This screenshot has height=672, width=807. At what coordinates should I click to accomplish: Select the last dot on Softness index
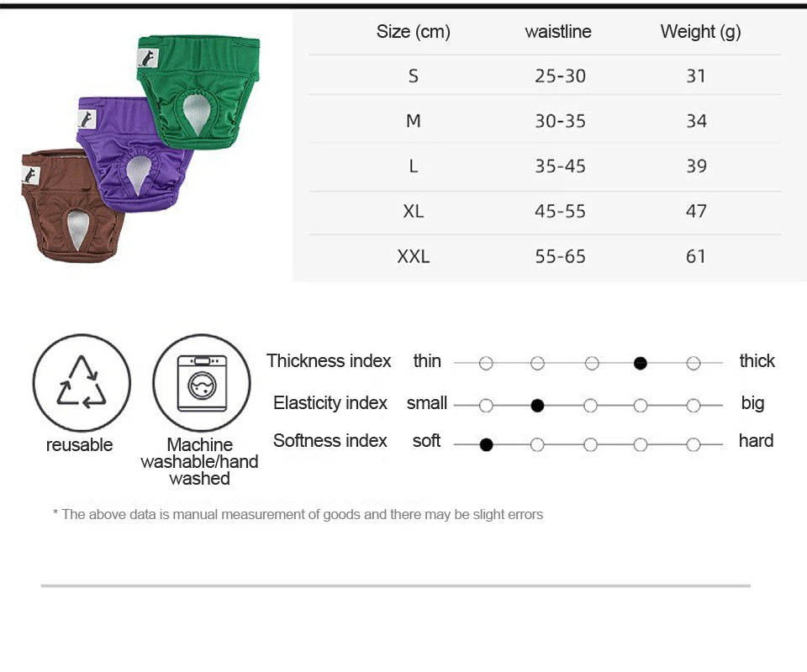coord(693,444)
